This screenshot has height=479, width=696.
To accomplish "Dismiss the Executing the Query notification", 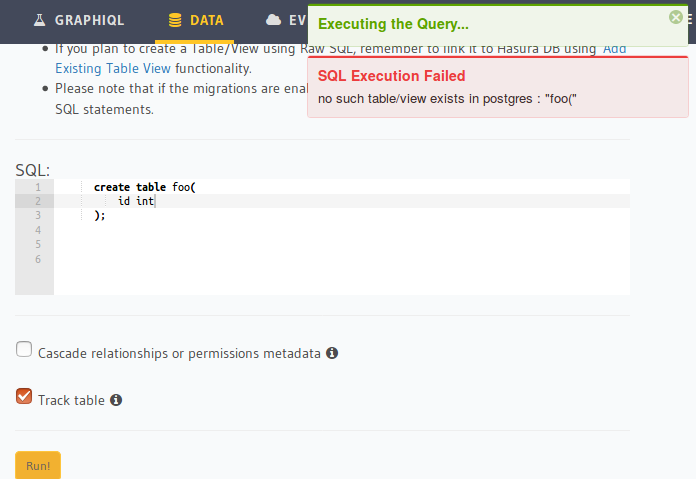I will [676, 17].
